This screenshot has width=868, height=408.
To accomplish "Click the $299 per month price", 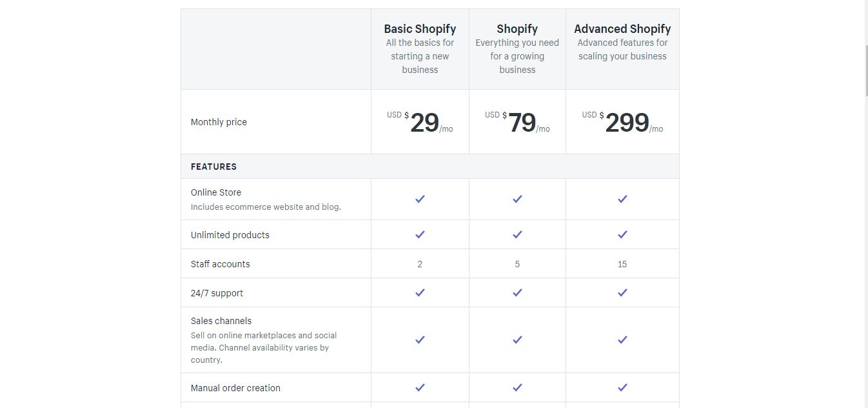I will [x=622, y=122].
